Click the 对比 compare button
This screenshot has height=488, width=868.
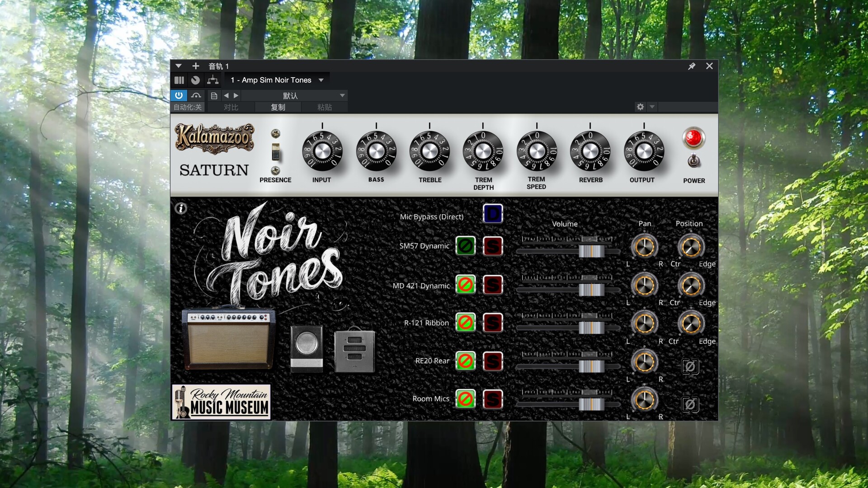[x=231, y=107]
